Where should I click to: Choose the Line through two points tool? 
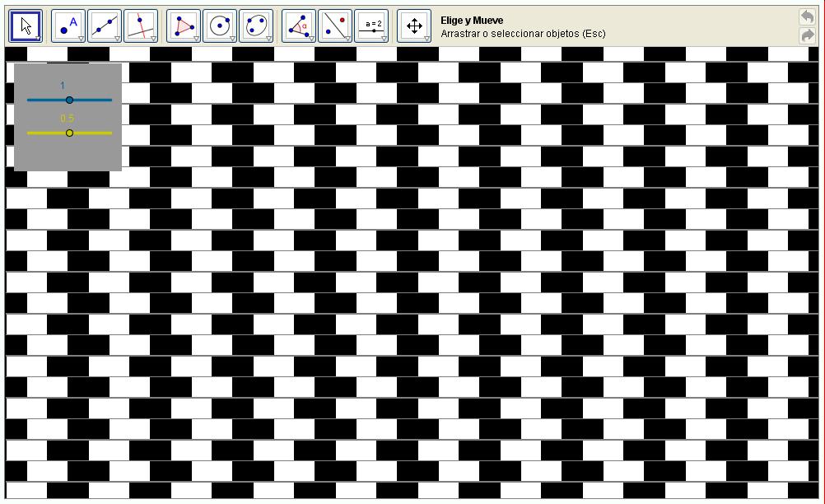point(105,26)
